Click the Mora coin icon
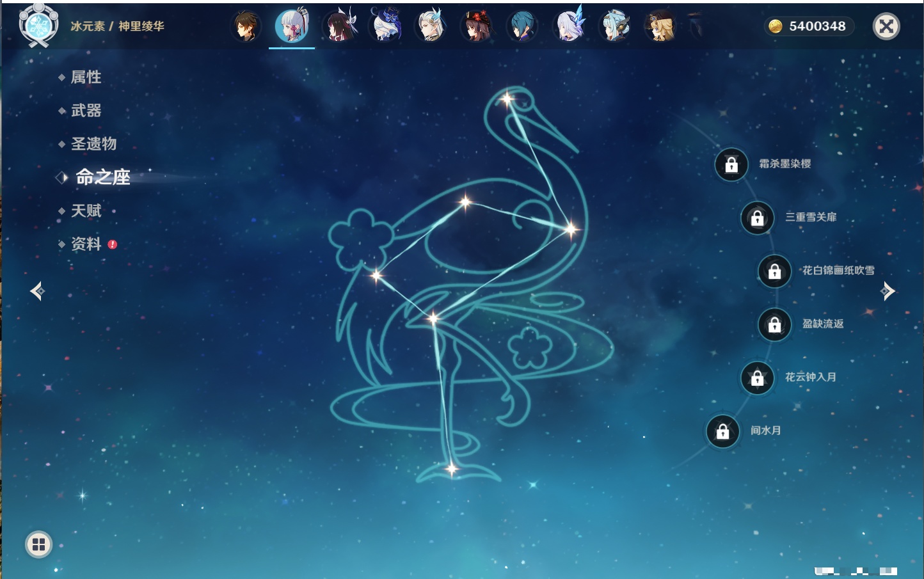Screen dimensions: 924x579 coord(775,26)
